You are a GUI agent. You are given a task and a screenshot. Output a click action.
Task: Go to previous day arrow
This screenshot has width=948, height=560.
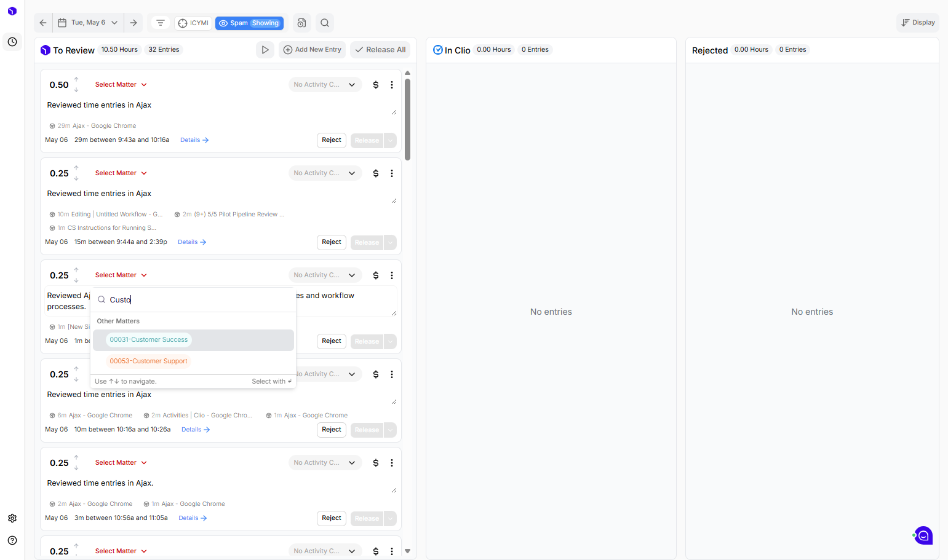point(43,23)
